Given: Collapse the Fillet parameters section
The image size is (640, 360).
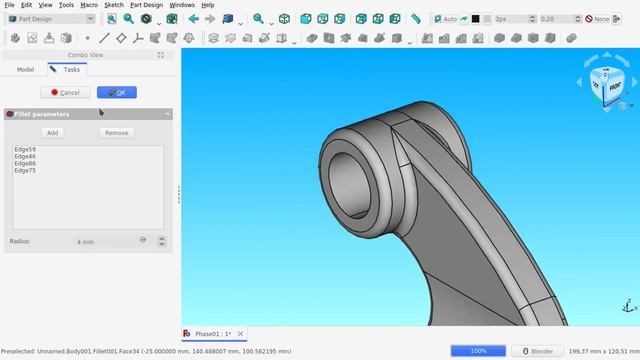Looking at the screenshot, I should click(x=167, y=114).
